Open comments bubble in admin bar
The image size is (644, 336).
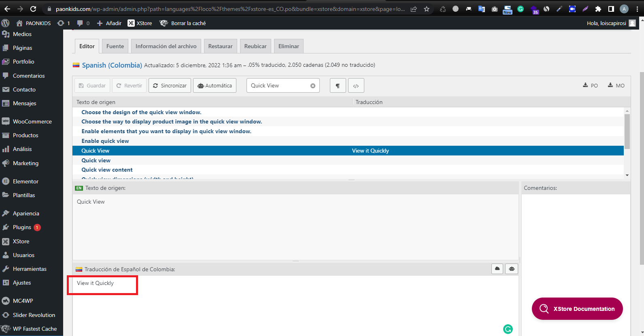coord(83,23)
